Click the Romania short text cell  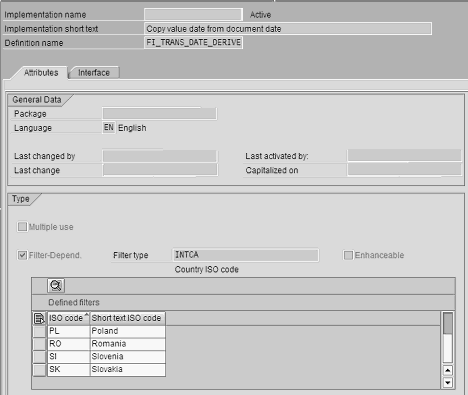point(128,344)
